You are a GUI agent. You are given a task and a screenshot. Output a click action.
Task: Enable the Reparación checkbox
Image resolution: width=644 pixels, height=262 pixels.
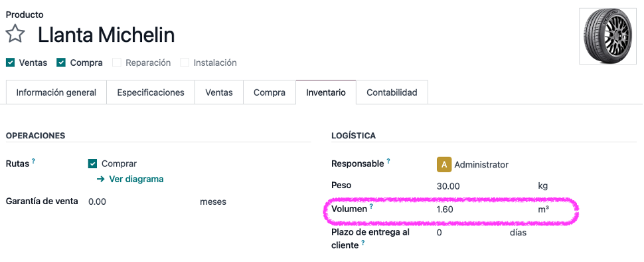[x=117, y=63]
